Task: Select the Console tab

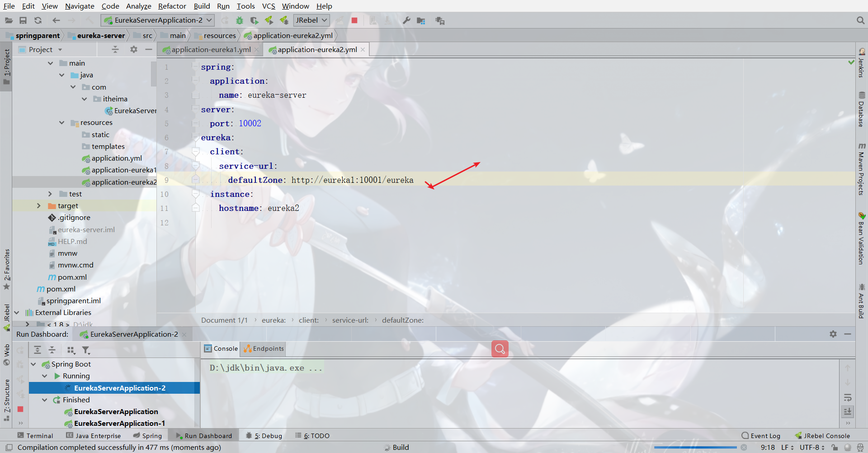Action: tap(221, 349)
